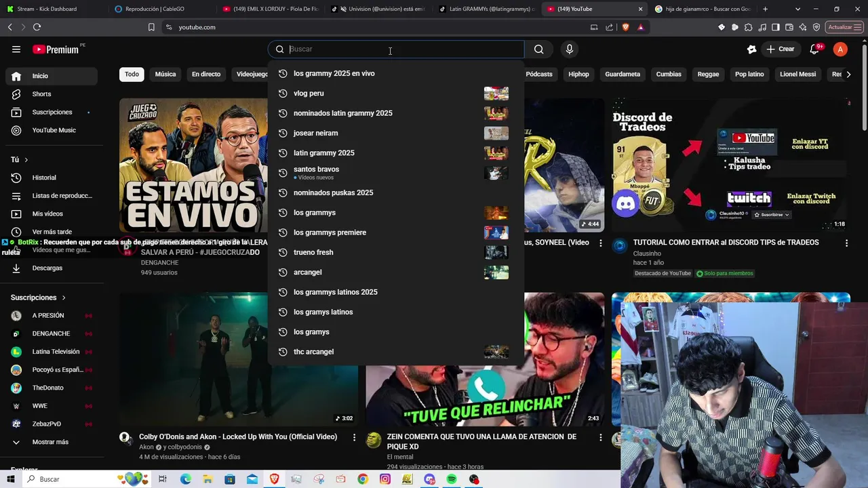Viewport: 868px width, 488px height.
Task: Open the Brave Shields lion icon
Action: 625,27
